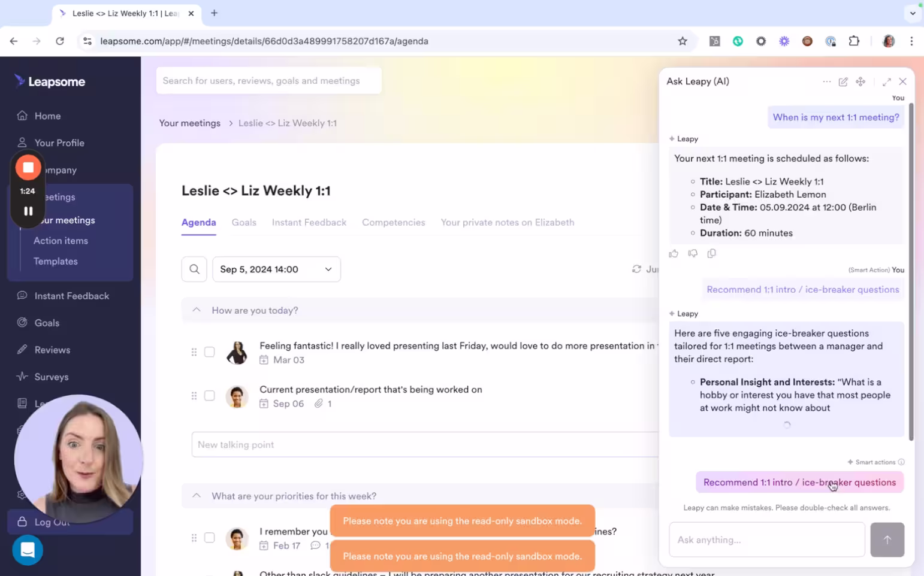Click the Ask anything input box

click(767, 539)
